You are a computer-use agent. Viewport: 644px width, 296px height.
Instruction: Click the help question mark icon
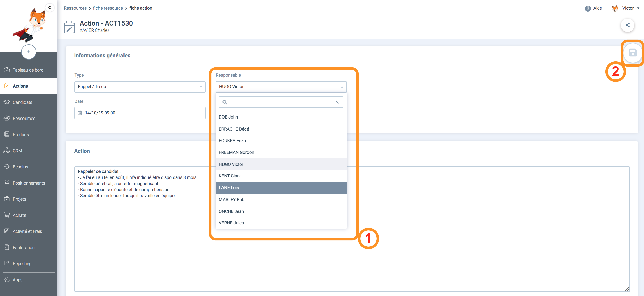(588, 8)
